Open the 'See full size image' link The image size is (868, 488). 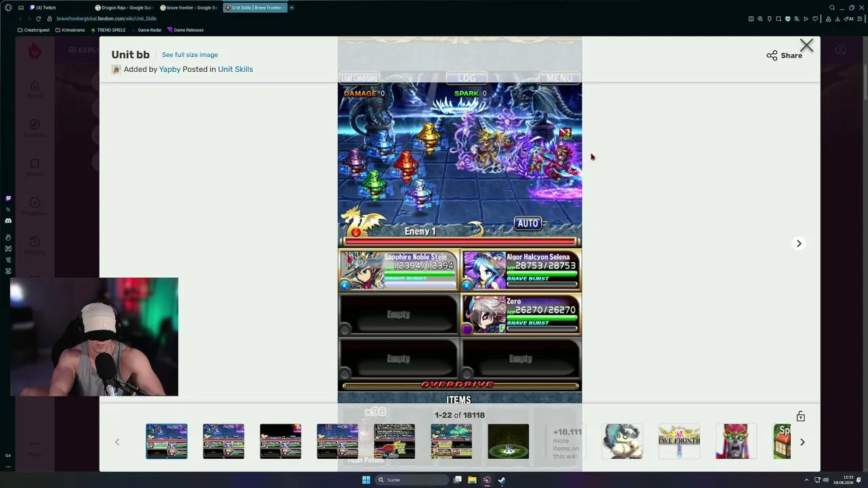point(190,55)
